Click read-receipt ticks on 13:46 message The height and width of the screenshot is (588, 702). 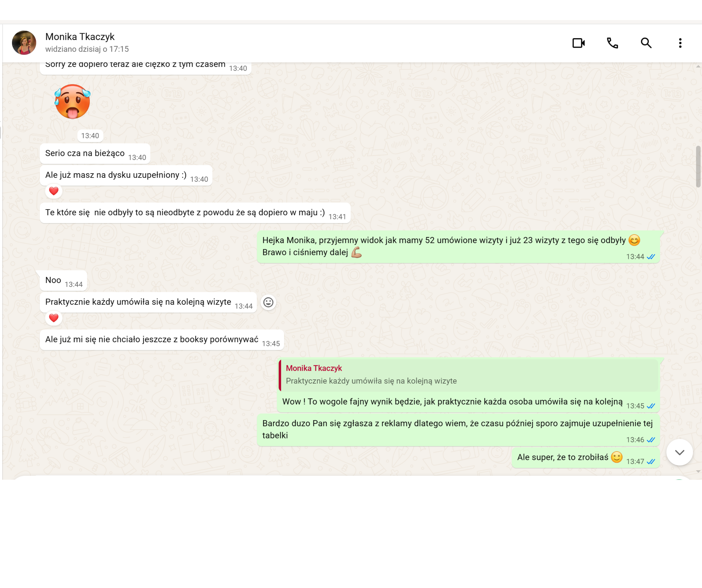tap(651, 440)
